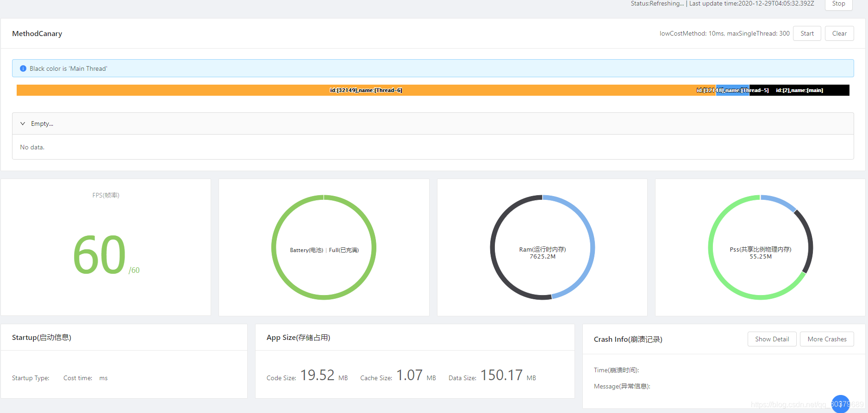The height and width of the screenshot is (413, 868).
Task: Start MethodCanary recording
Action: (807, 33)
